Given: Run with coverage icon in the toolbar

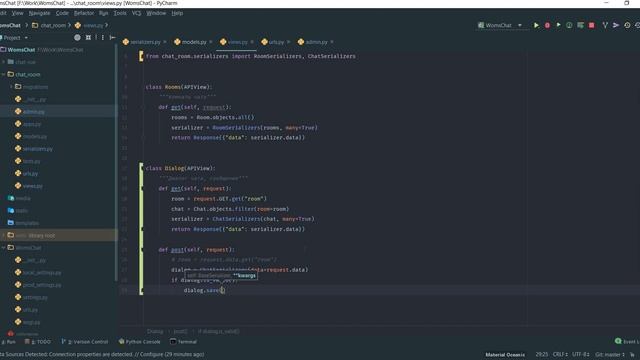Looking at the screenshot, I should 558,25.
